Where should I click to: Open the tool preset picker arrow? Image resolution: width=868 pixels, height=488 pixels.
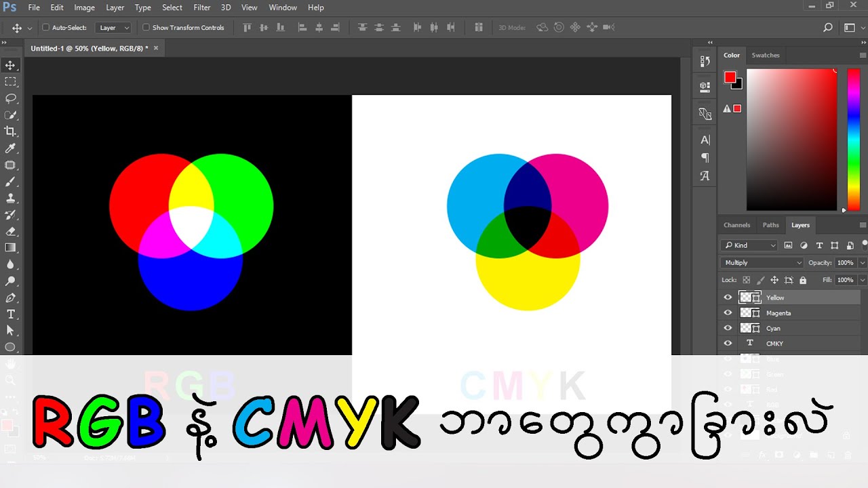(29, 28)
